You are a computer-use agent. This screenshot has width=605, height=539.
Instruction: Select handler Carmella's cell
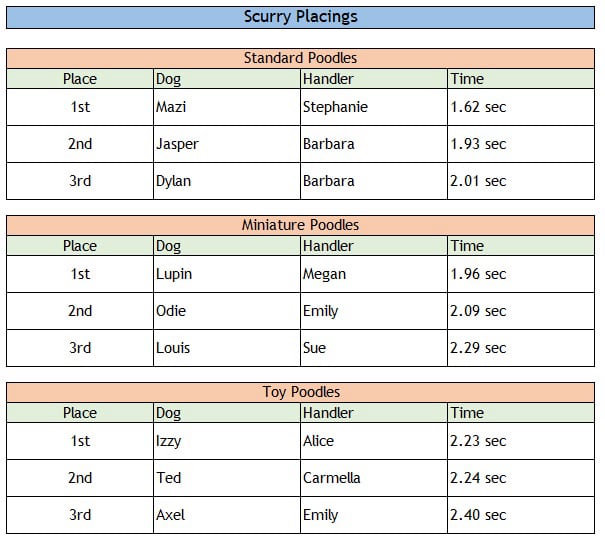click(373, 478)
